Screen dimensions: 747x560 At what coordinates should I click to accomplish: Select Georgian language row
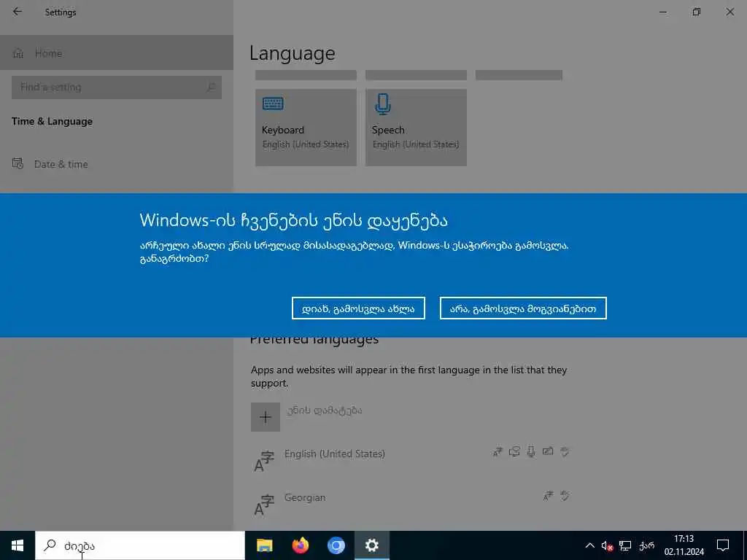click(x=411, y=504)
